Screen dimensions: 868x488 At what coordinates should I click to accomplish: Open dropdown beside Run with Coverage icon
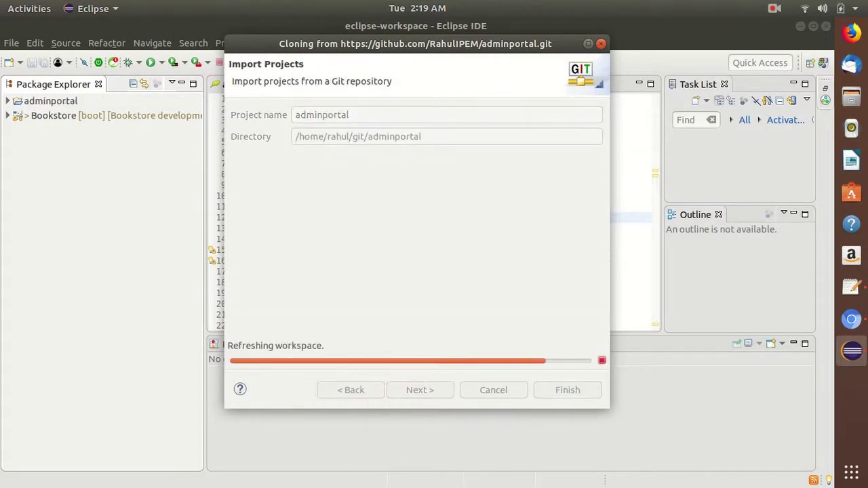coord(184,62)
